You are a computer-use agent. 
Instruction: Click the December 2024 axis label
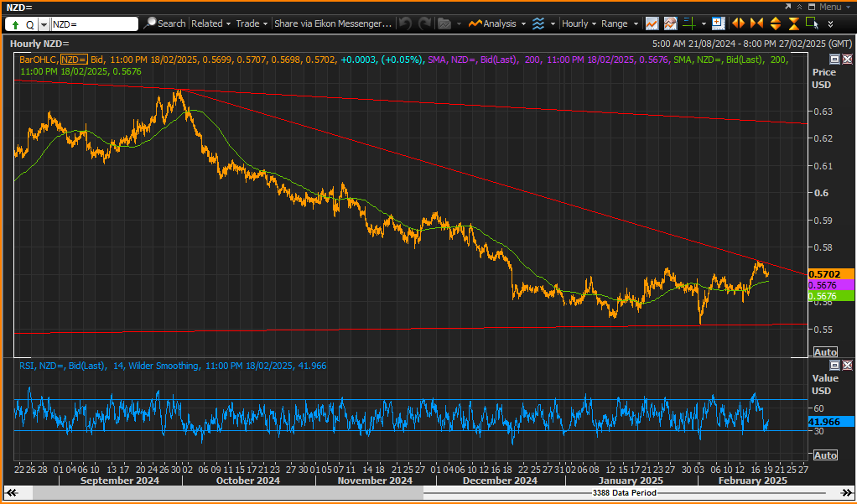click(500, 481)
